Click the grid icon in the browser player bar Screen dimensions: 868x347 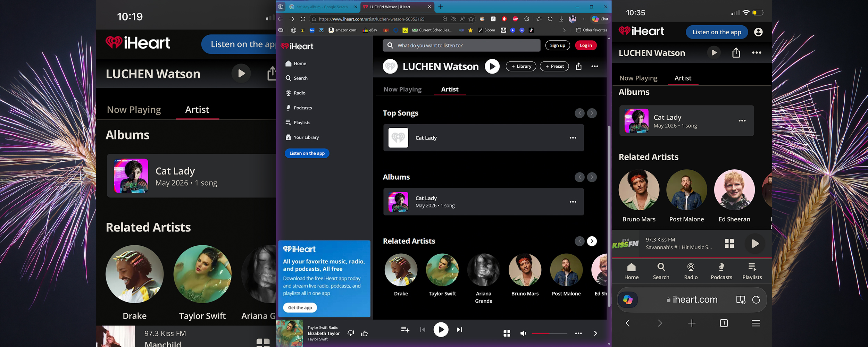point(507,333)
